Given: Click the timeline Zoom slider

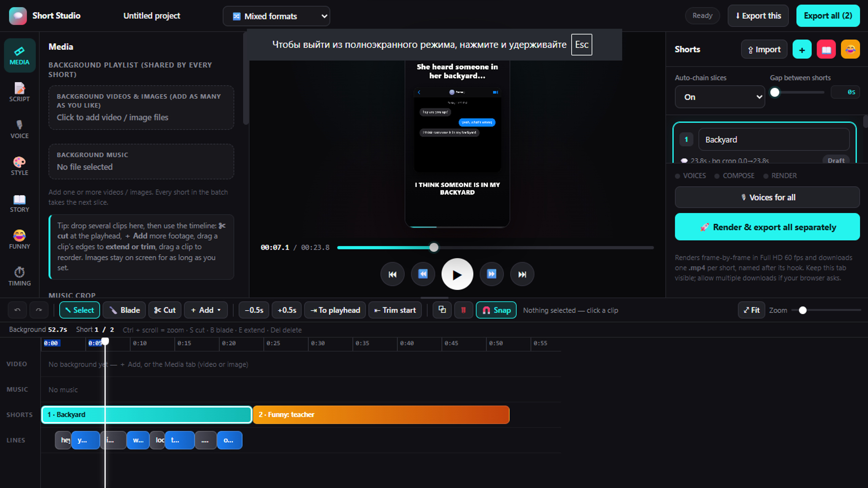Looking at the screenshot, I should tap(826, 310).
